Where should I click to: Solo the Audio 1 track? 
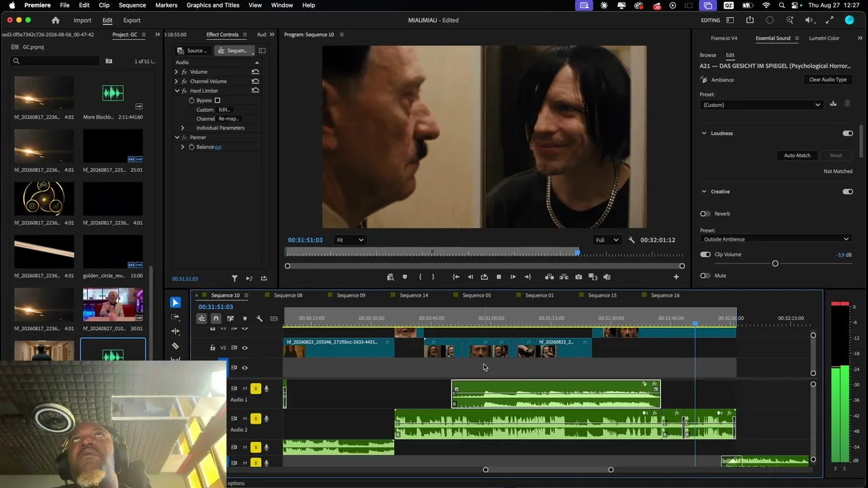(256, 388)
